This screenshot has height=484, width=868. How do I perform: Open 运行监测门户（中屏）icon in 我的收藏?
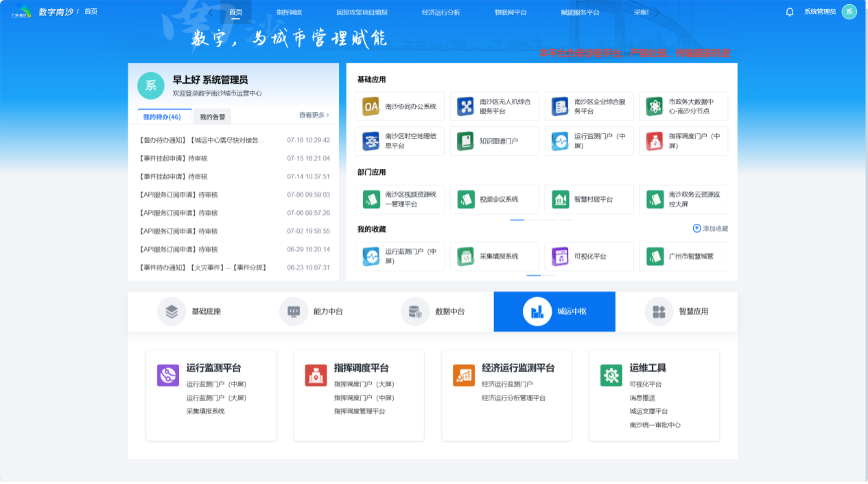click(x=371, y=257)
